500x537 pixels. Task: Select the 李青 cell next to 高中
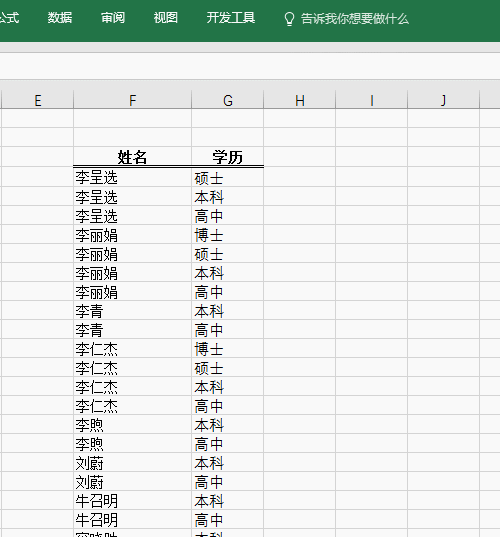(x=133, y=329)
